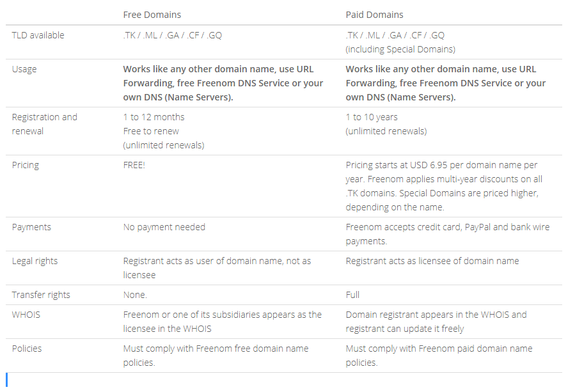Screen dimensions: 575x392
Task: Click the Transfer rights row label
Action: click(41, 295)
